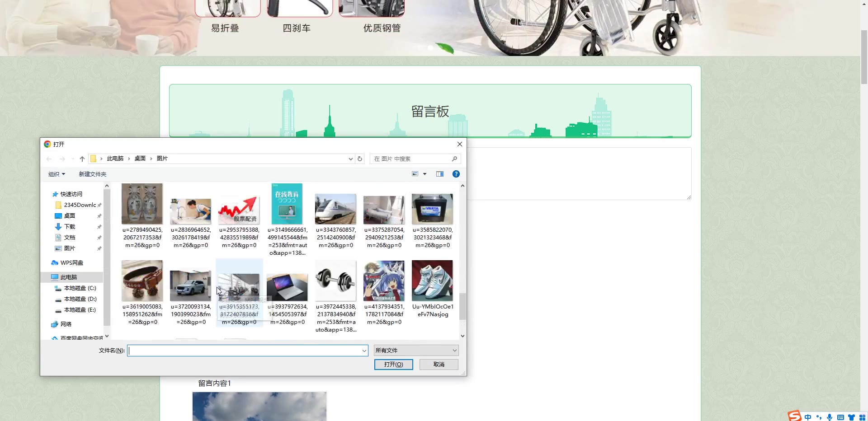The height and width of the screenshot is (421, 868).
Task: Open the view options dropdown arrow
Action: click(x=425, y=174)
